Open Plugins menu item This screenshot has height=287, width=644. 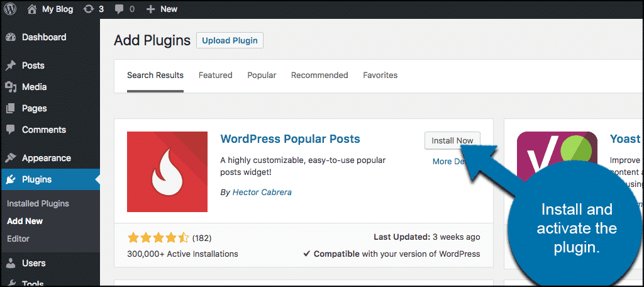click(50, 179)
